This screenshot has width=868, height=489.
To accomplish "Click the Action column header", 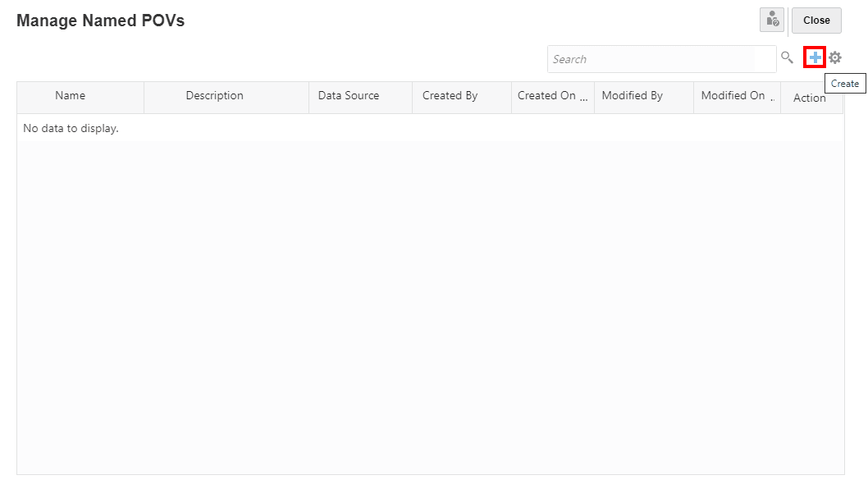I will pyautogui.click(x=811, y=98).
